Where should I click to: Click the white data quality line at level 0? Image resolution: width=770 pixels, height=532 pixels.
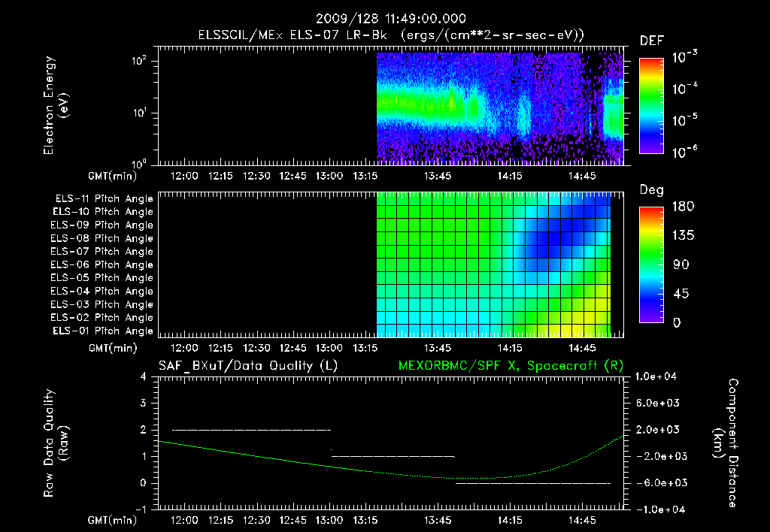coord(533,483)
